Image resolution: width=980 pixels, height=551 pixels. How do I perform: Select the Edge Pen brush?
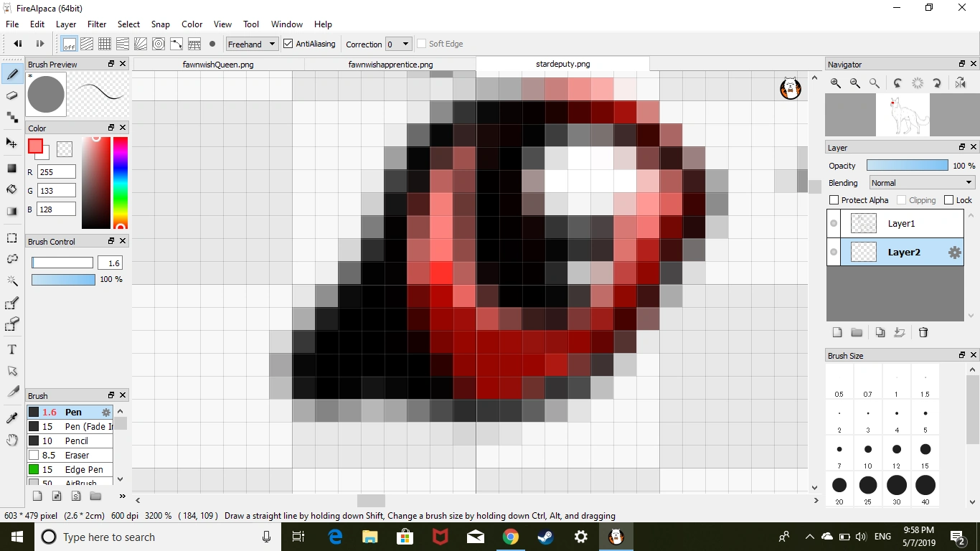(70, 470)
